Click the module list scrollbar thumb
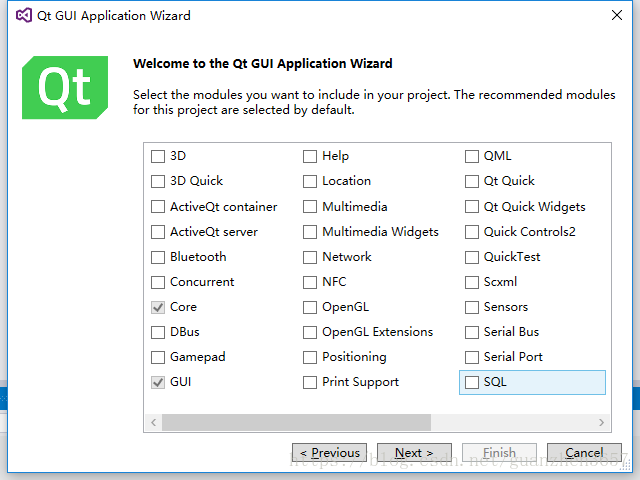The width and height of the screenshot is (640, 480). pyautogui.click(x=296, y=422)
